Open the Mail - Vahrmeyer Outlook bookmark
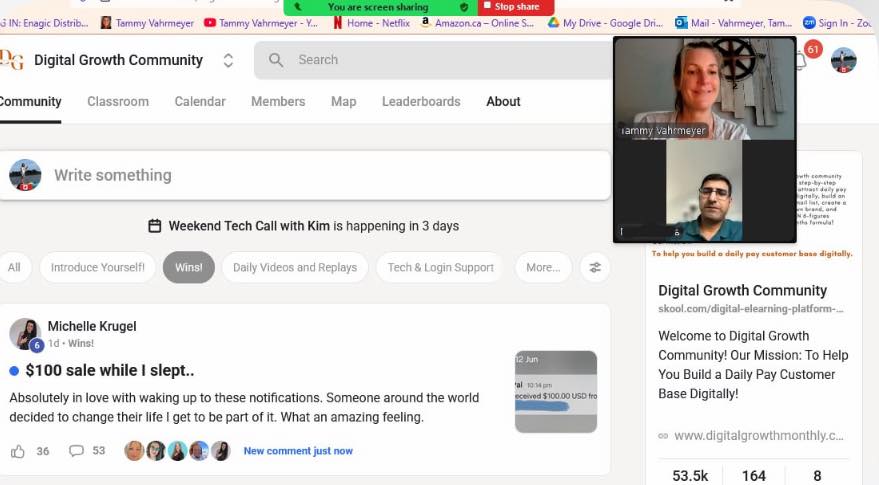The image size is (879, 485). pyautogui.click(x=733, y=23)
